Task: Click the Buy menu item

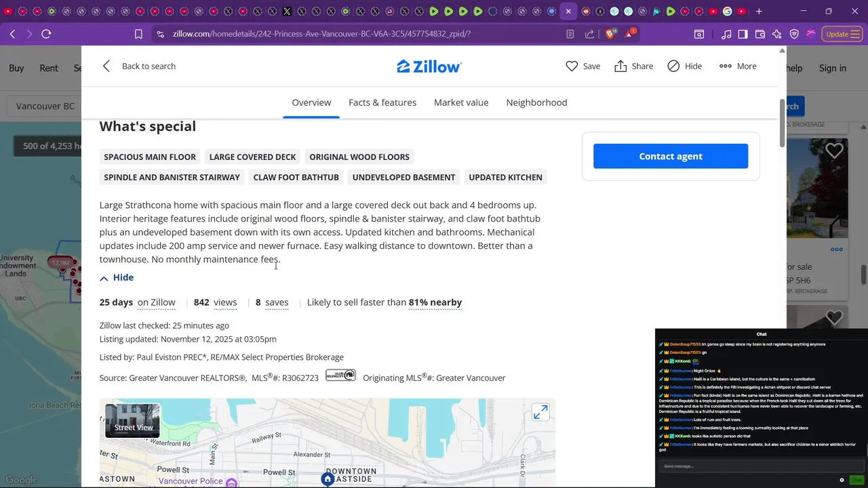Action: click(x=16, y=68)
